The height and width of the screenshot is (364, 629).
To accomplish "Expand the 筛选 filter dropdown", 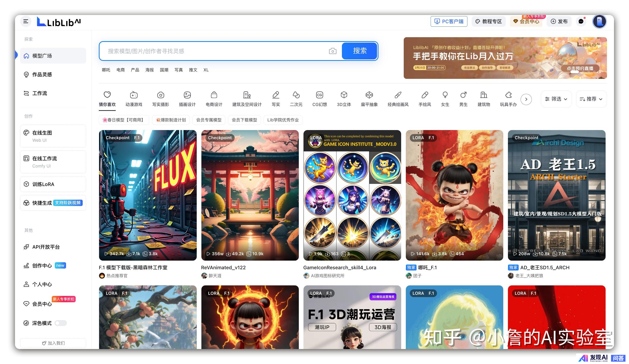I will 556,99.
